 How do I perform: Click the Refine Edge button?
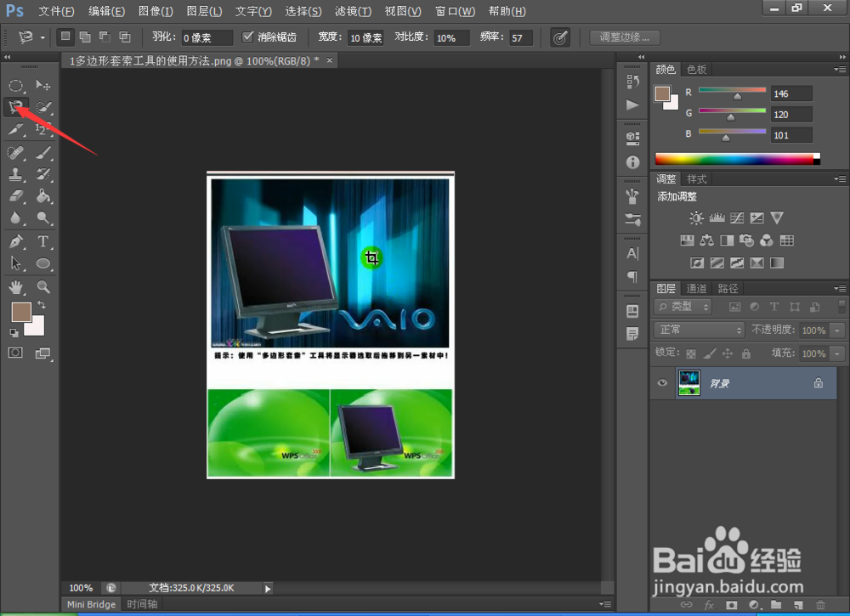(625, 37)
